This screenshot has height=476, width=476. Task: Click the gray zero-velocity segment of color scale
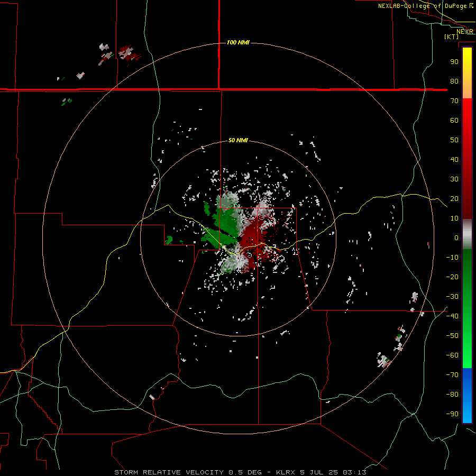(x=467, y=234)
